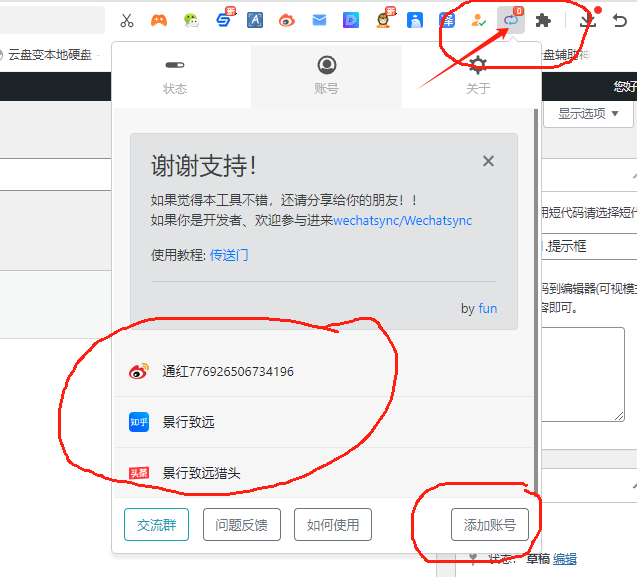Open the blue 译 translation extension
637x577 pixels.
(447, 20)
